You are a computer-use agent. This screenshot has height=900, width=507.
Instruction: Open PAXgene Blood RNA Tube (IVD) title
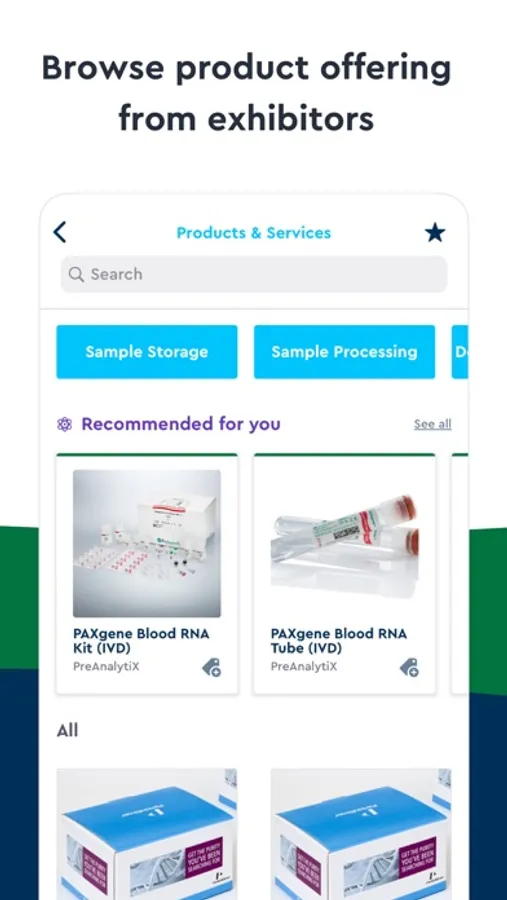click(339, 641)
